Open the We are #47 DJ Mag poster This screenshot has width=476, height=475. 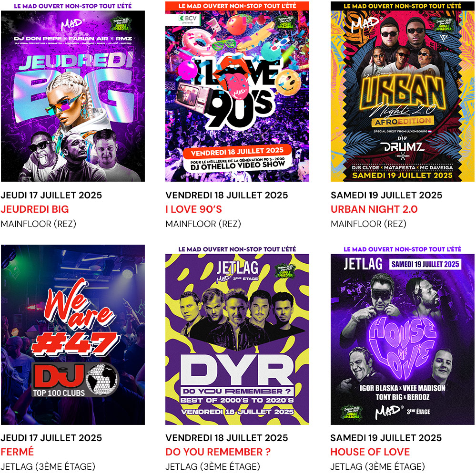pyautogui.click(x=73, y=335)
